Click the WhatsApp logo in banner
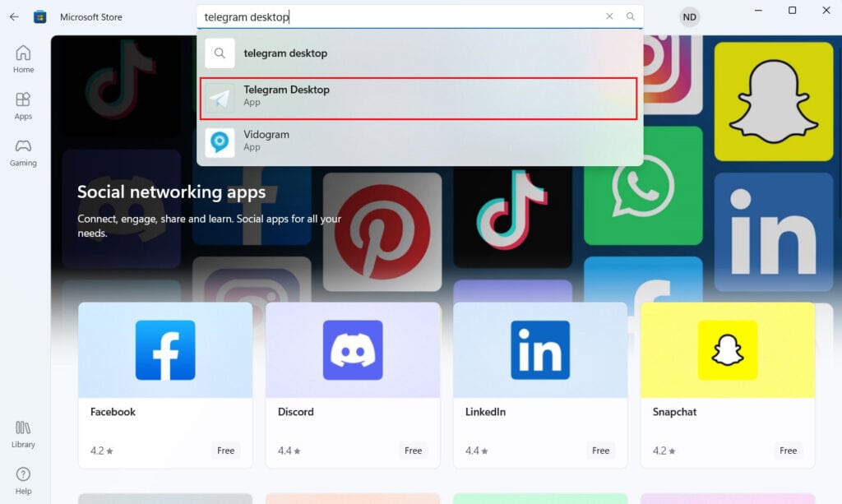 (x=643, y=186)
